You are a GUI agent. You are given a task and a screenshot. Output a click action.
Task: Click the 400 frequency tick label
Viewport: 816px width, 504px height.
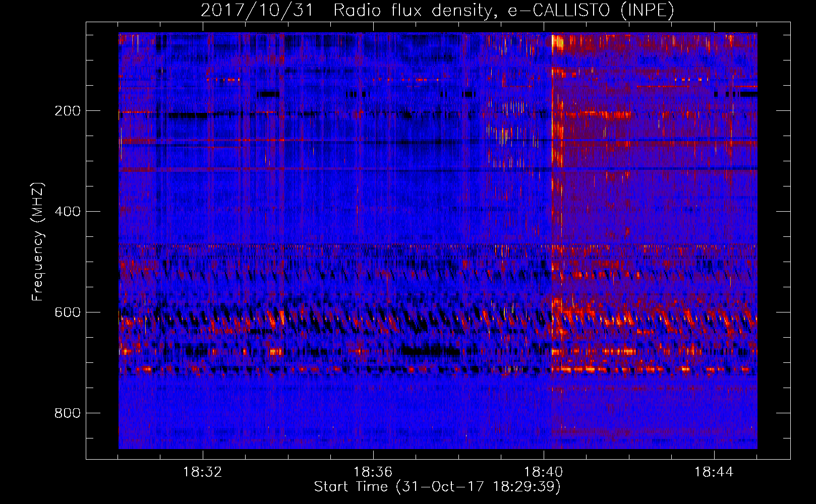coord(68,212)
